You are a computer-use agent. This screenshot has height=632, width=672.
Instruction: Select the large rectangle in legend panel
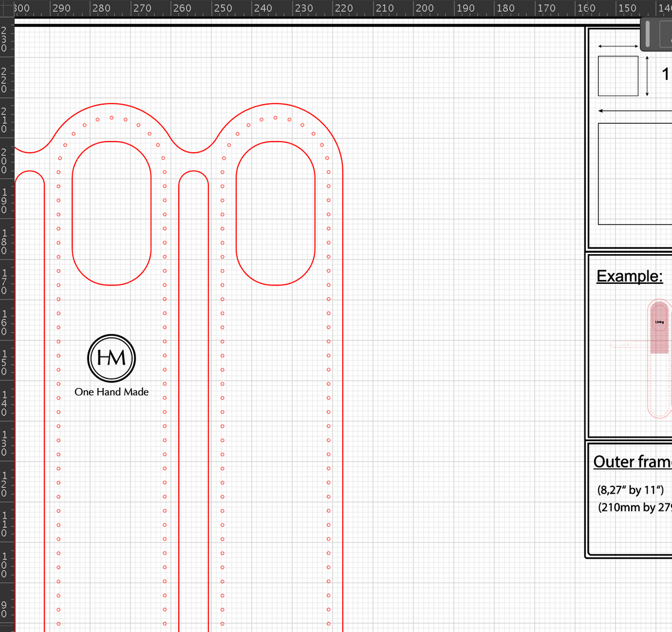click(635, 174)
